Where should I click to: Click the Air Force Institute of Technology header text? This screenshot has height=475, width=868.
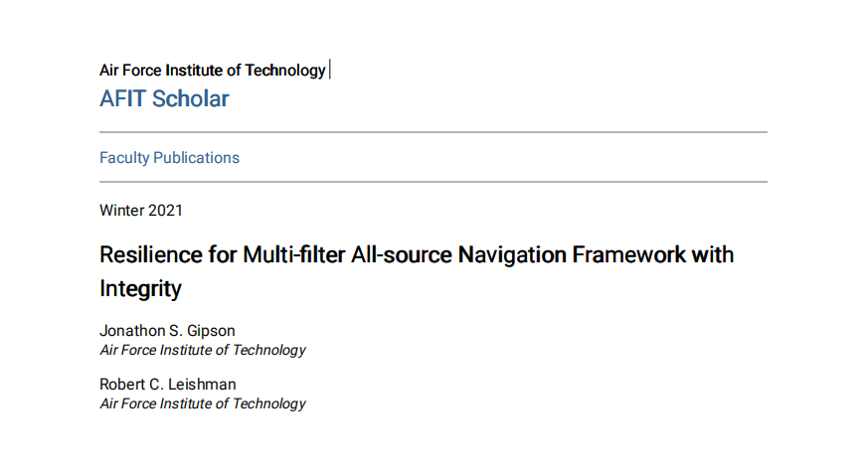(213, 71)
